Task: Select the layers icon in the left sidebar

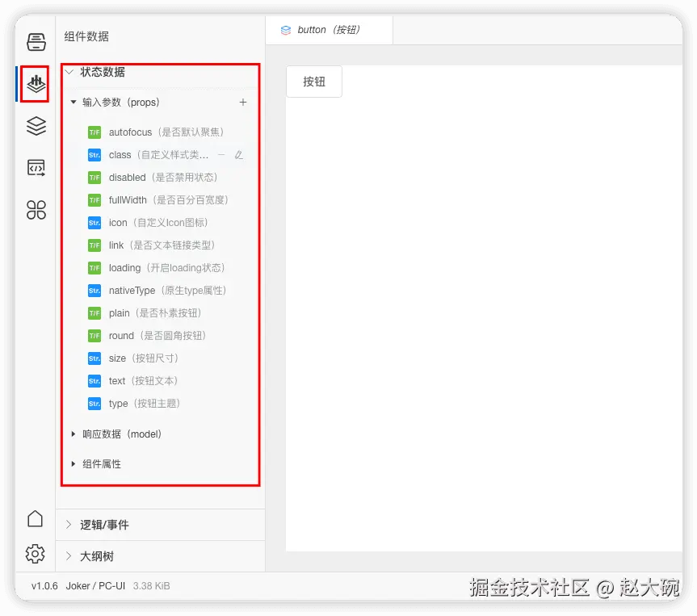Action: tap(34, 126)
